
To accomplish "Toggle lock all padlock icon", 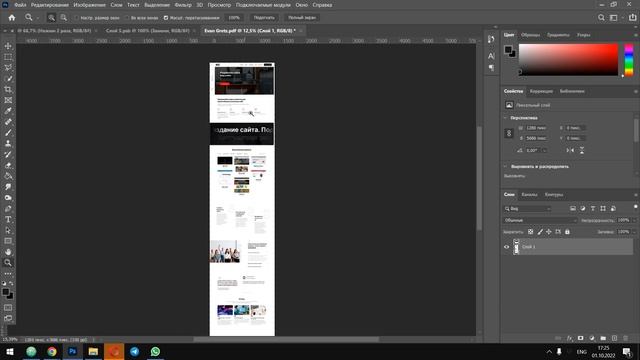I will [567, 232].
